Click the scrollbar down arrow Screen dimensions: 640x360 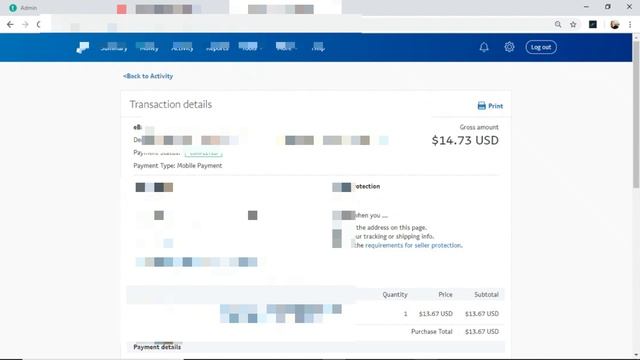(636, 356)
